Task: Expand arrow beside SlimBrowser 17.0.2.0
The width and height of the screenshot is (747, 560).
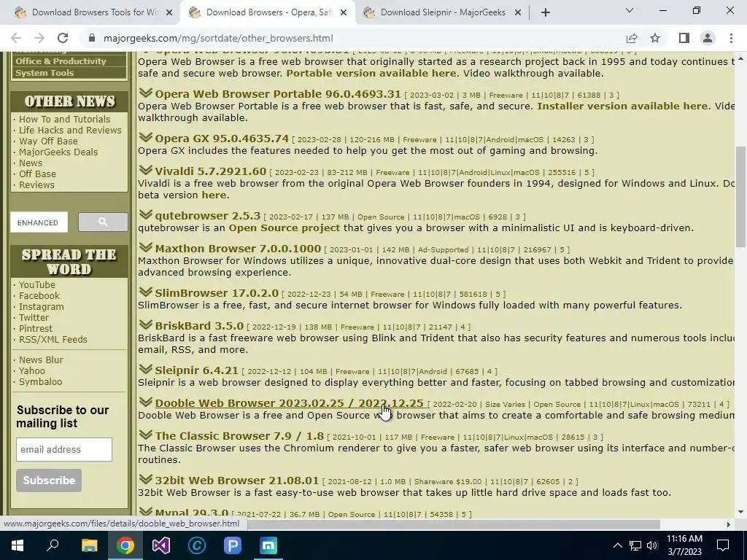Action: pyautogui.click(x=145, y=292)
